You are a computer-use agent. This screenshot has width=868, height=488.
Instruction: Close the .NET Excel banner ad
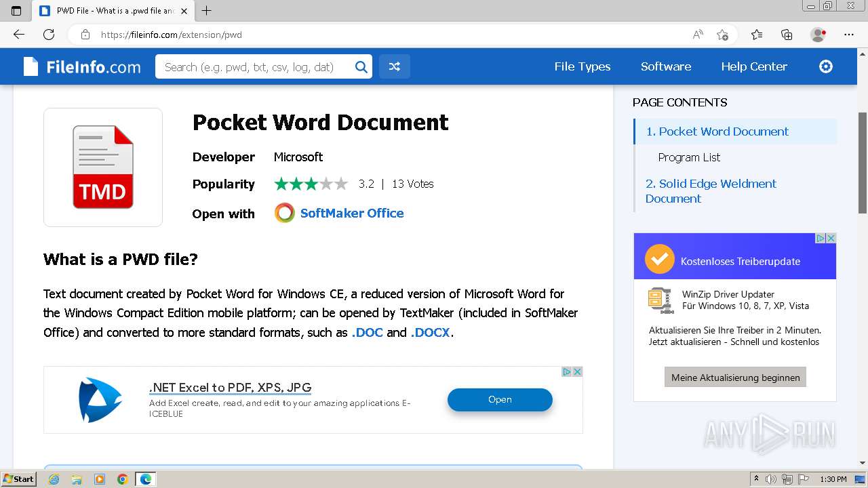pyautogui.click(x=577, y=371)
